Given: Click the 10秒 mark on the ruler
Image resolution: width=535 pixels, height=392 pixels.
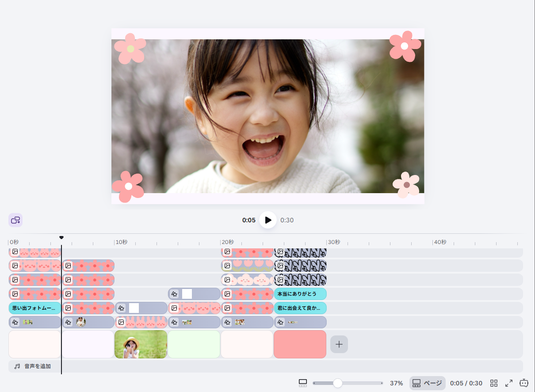Looking at the screenshot, I should (122, 242).
